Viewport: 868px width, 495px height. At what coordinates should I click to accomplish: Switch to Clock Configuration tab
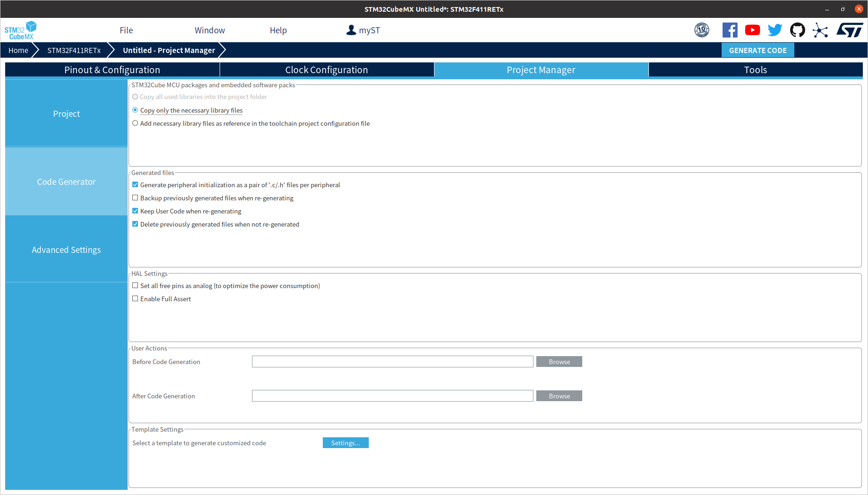(327, 70)
